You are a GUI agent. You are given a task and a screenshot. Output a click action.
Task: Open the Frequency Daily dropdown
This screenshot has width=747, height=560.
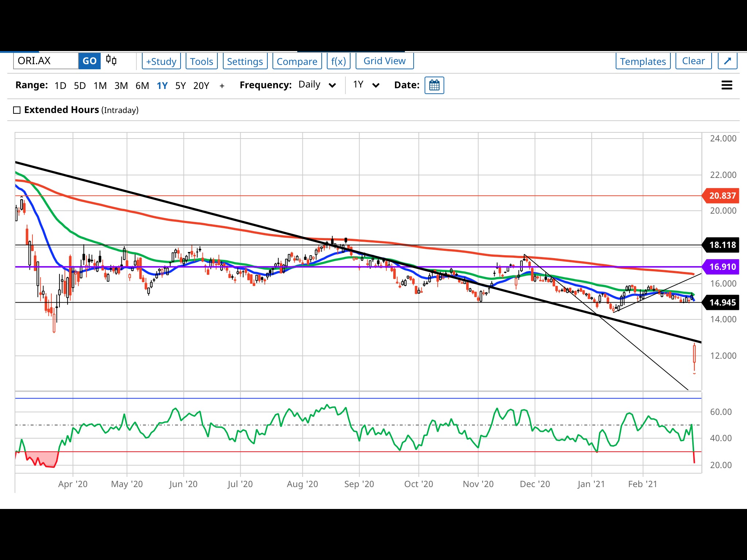tap(317, 85)
